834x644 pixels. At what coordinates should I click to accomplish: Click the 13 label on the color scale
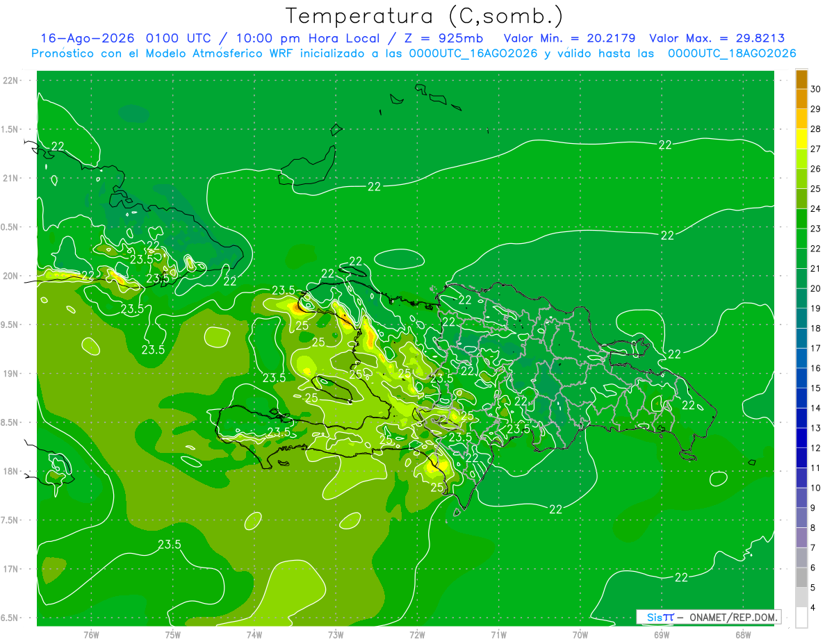click(x=816, y=428)
